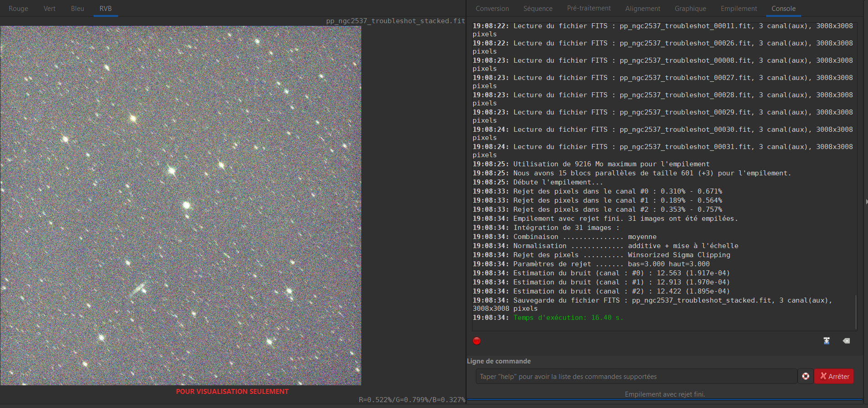Click the R/G/B pixel value readout
Screen dimensions: 868x408
412,400
